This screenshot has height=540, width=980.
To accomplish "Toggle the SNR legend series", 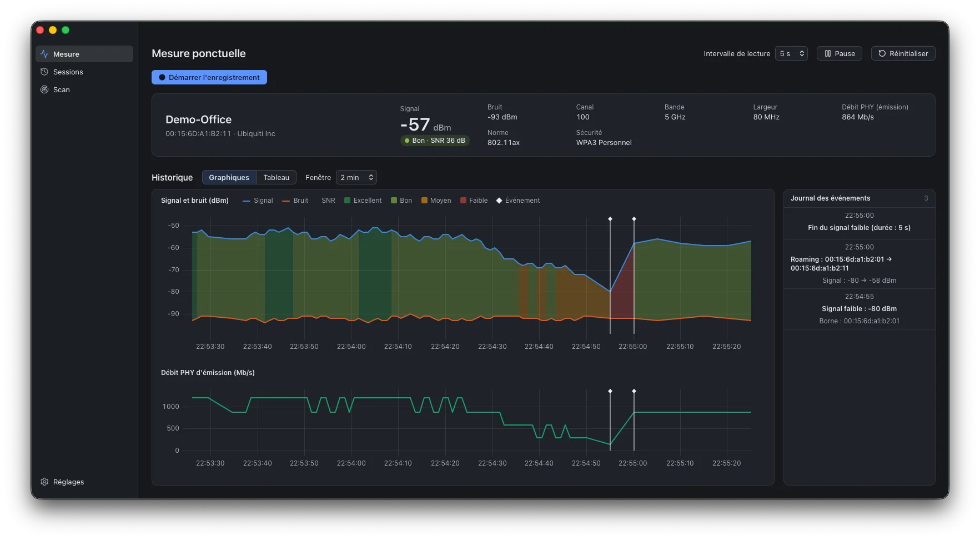I will (x=328, y=201).
